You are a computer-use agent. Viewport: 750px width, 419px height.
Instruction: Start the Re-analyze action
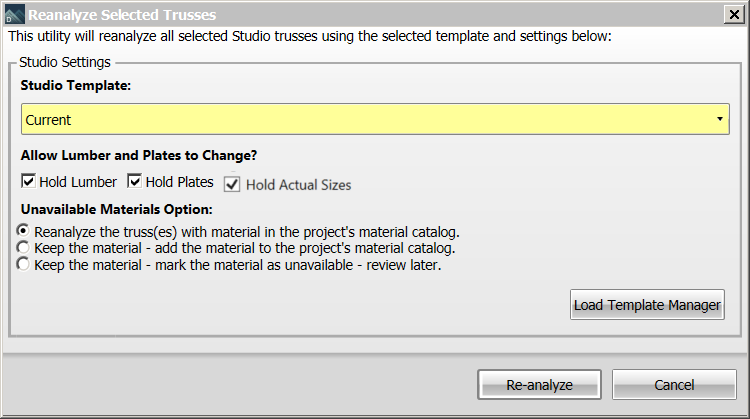coord(539,385)
